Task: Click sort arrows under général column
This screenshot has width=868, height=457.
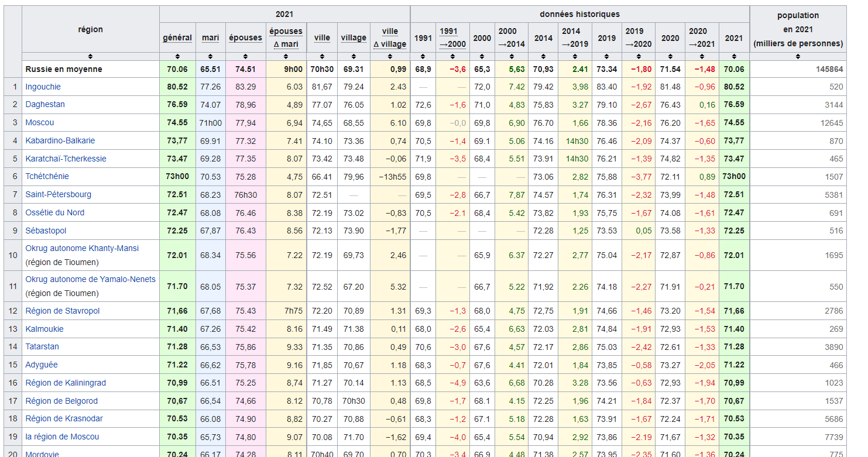Action: pos(177,56)
